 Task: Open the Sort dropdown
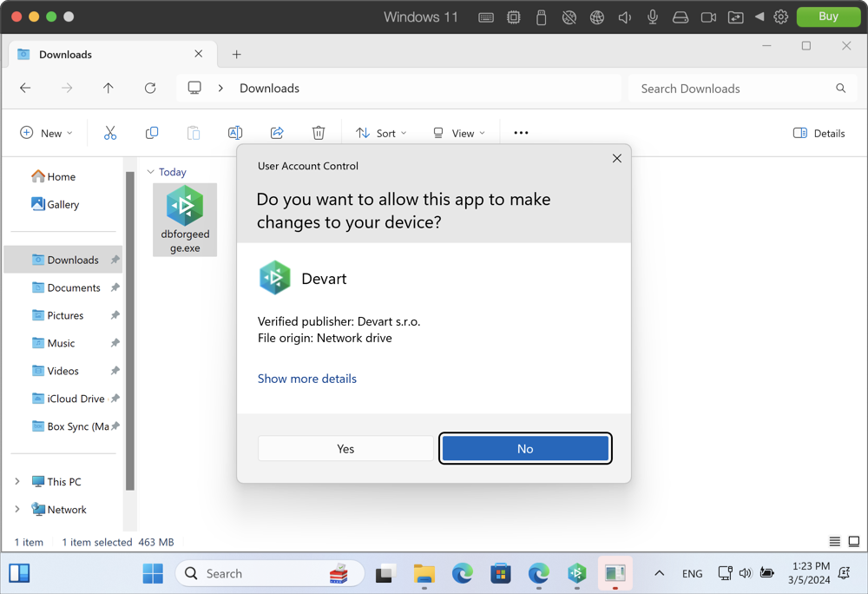(381, 133)
